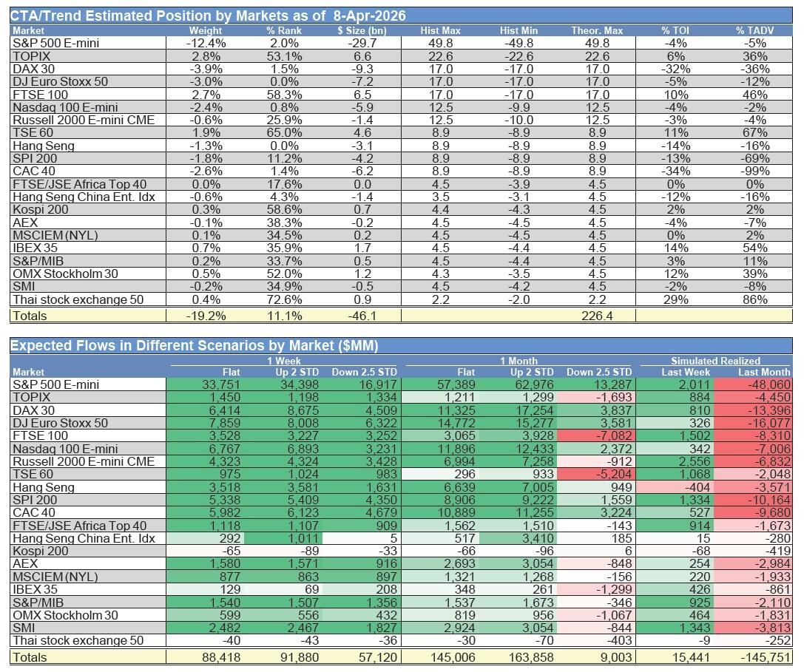Viewport: 804px width, 672px height.
Task: Select Thai stock exchange 50 % Rank 72.6%
Action: [x=280, y=299]
